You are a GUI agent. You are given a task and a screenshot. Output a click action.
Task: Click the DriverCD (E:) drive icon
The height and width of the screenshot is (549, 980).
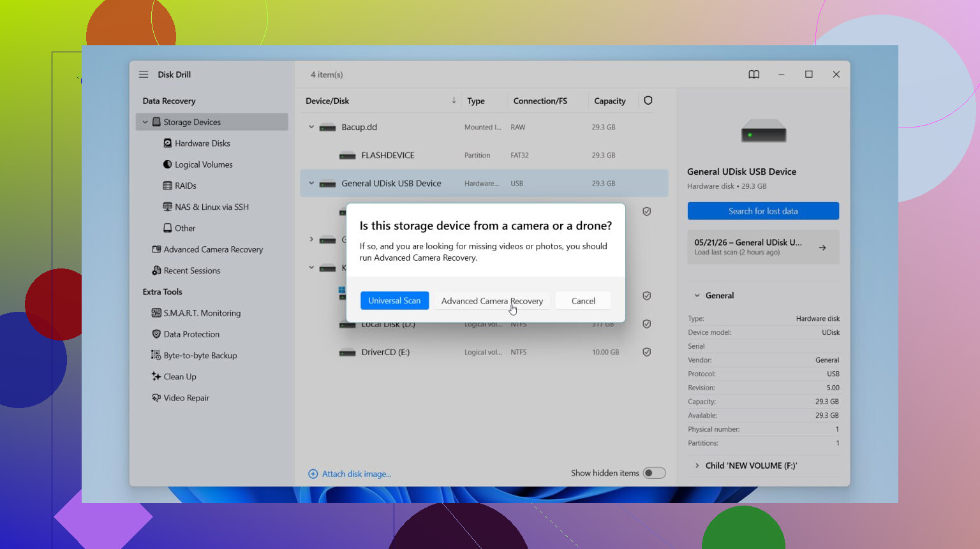(348, 353)
